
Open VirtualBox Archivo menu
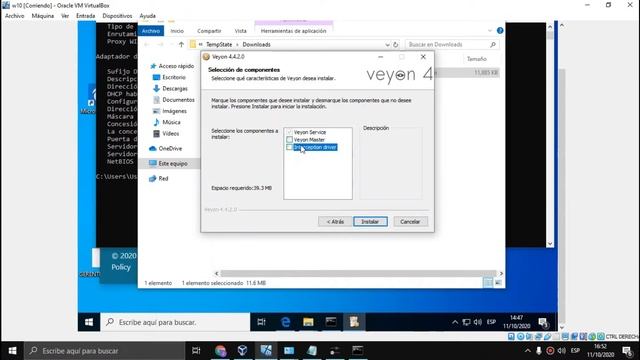15,16
